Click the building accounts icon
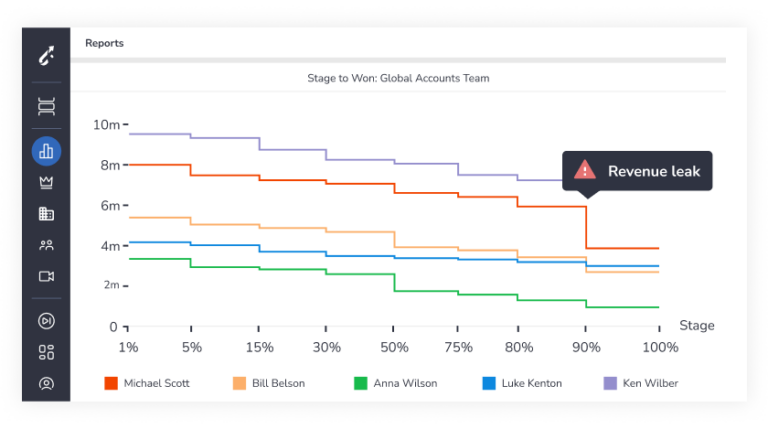Image resolution: width=768 pixels, height=429 pixels. pyautogui.click(x=47, y=214)
